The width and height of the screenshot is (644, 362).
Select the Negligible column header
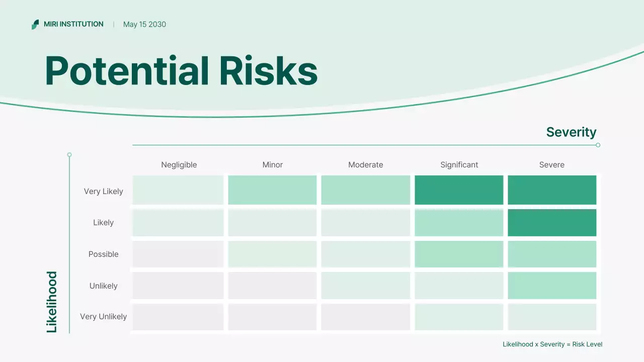179,164
